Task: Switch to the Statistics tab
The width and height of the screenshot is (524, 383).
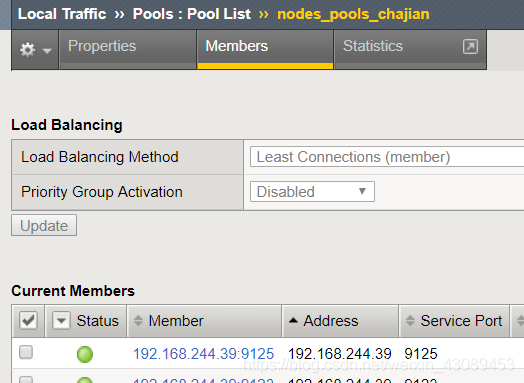Action: point(410,49)
